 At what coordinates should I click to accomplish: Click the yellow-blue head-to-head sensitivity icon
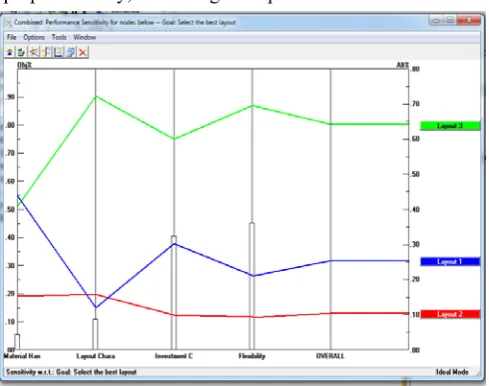[x=47, y=52]
